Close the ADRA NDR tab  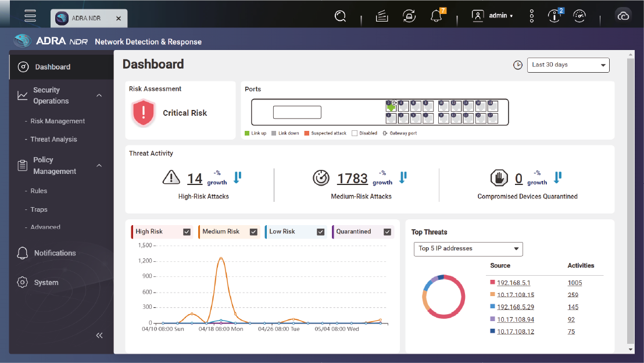(x=119, y=19)
